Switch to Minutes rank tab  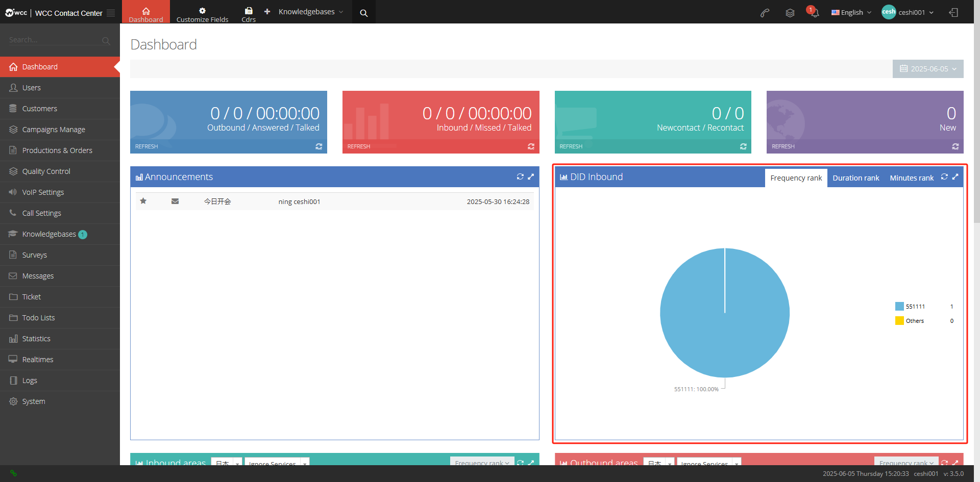[x=912, y=178]
